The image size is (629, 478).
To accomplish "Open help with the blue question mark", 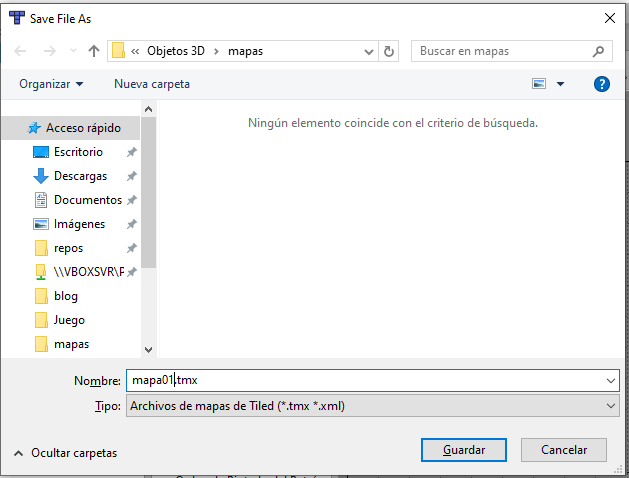I will (601, 84).
